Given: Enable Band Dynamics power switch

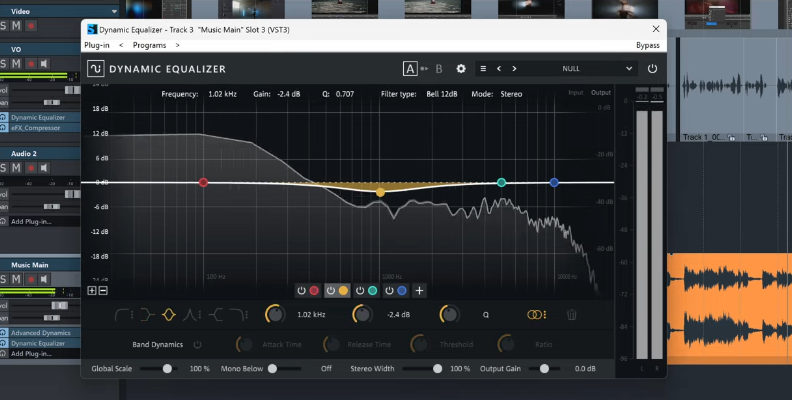Looking at the screenshot, I should click(197, 344).
